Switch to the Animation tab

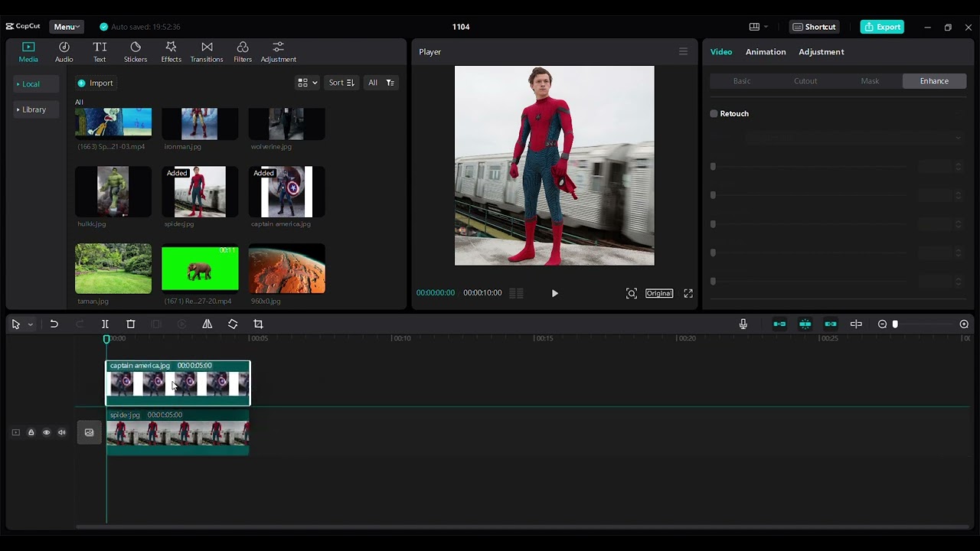coord(766,52)
